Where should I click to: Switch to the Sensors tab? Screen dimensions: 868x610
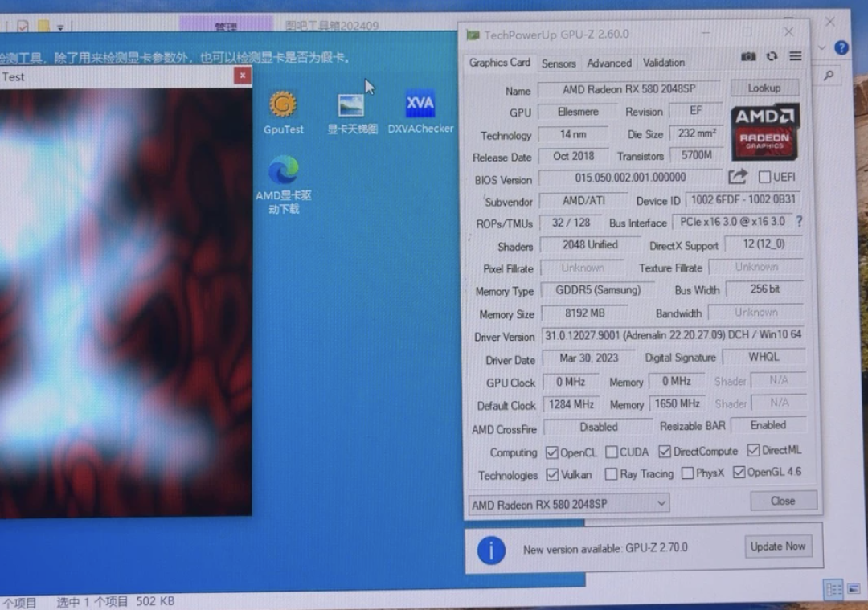(x=559, y=63)
